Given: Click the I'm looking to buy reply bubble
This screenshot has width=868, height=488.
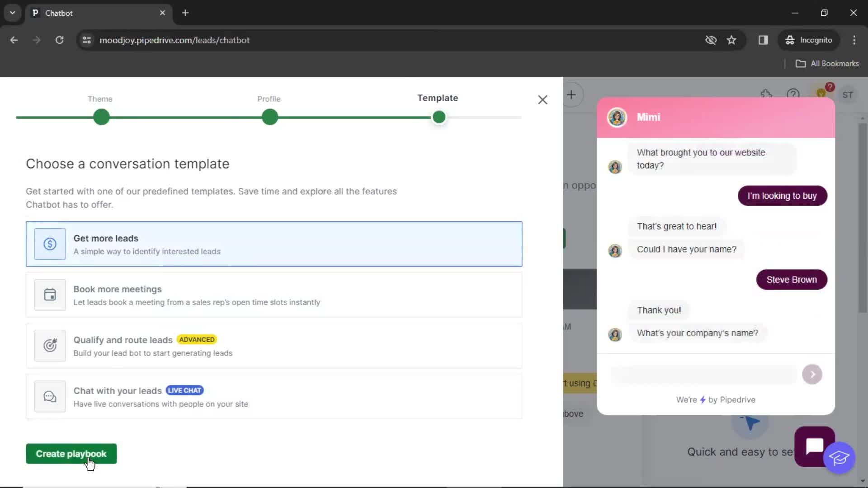Looking at the screenshot, I should (x=782, y=196).
